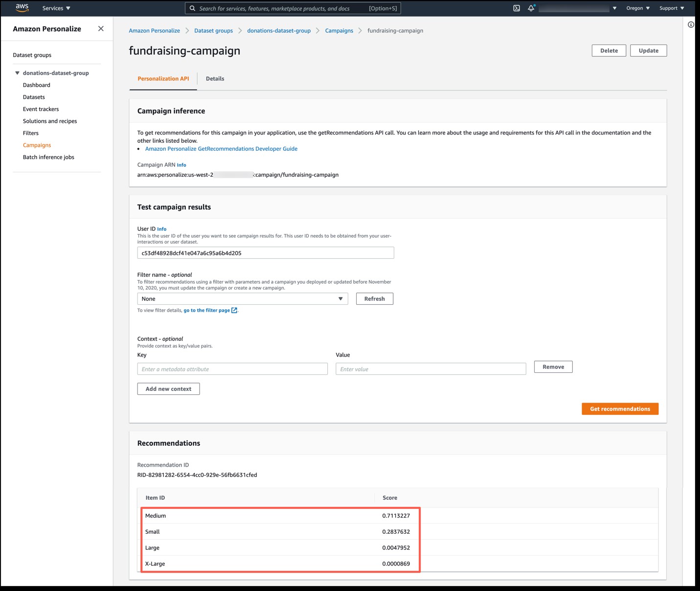
Task: Open Batch inference jobs in the sidebar
Action: click(x=48, y=157)
